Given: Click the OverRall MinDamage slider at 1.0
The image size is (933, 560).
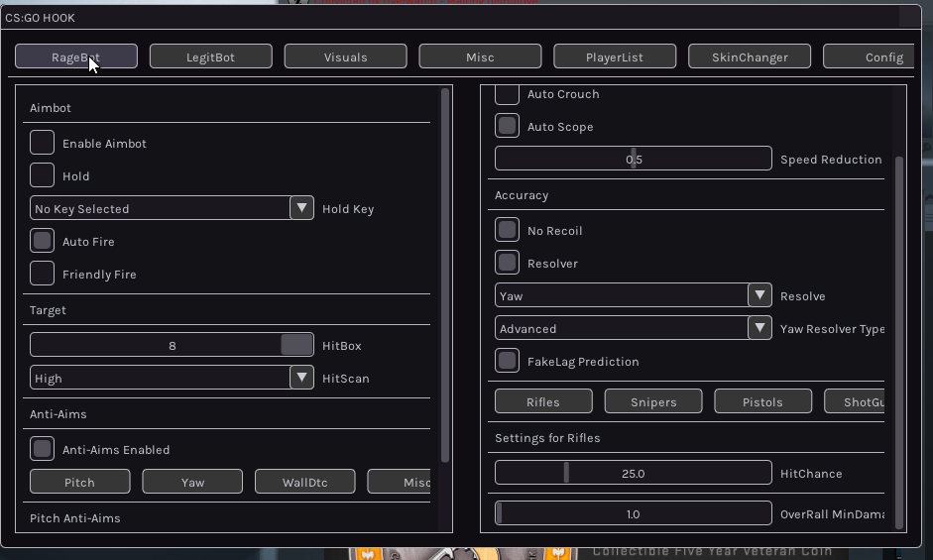Looking at the screenshot, I should pos(634,513).
